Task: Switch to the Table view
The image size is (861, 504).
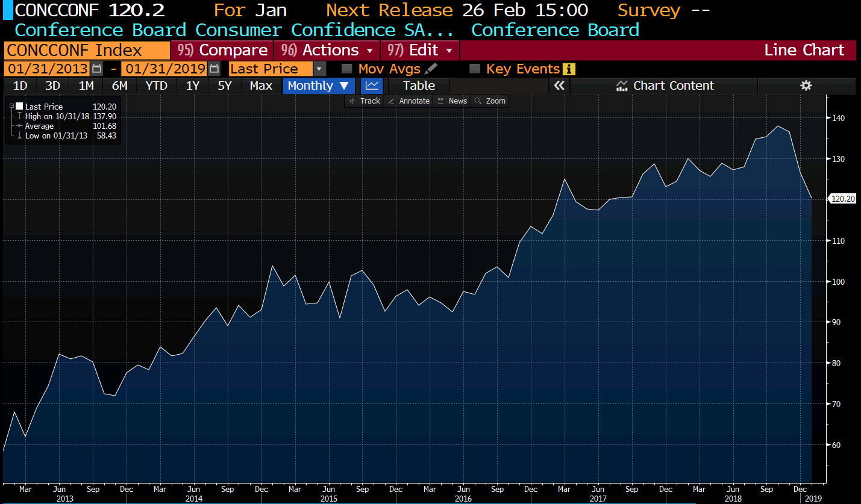Action: pos(419,86)
